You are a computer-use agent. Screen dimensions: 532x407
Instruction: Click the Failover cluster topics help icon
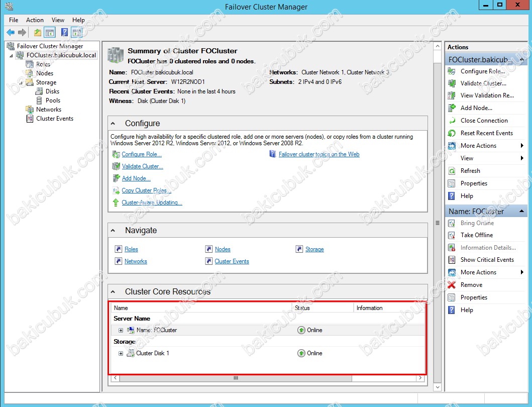[x=272, y=154]
